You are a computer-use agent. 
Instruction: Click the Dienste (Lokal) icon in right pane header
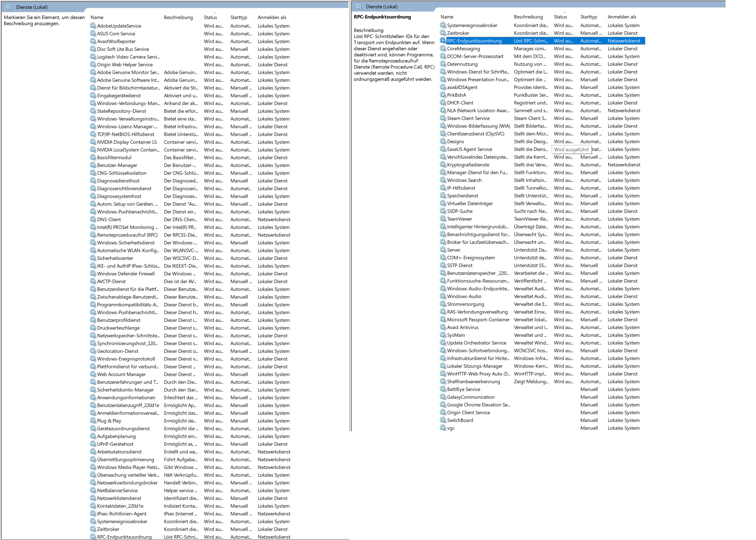pyautogui.click(x=359, y=7)
